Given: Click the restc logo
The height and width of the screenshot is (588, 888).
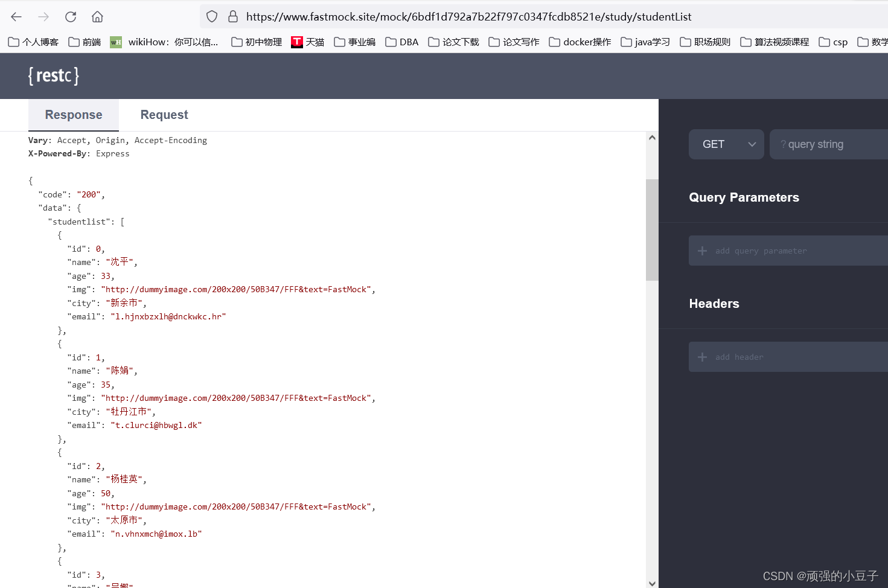Looking at the screenshot, I should [53, 75].
